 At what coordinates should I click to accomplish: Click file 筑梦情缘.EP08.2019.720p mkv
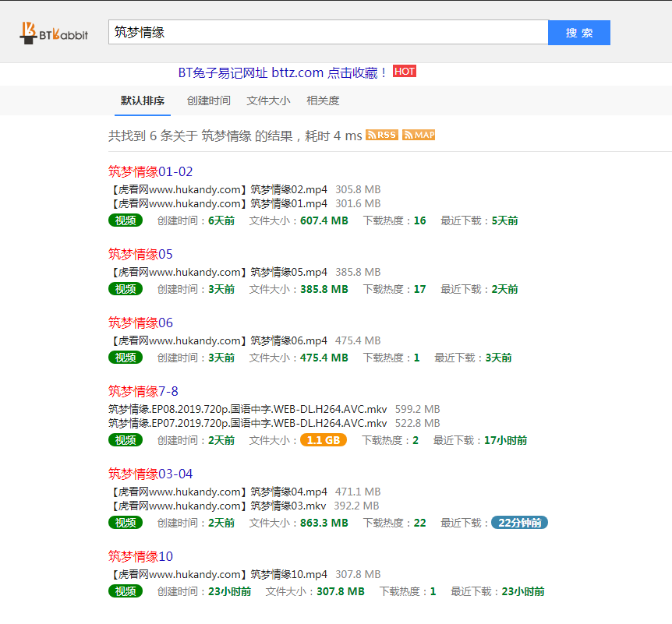[248, 410]
